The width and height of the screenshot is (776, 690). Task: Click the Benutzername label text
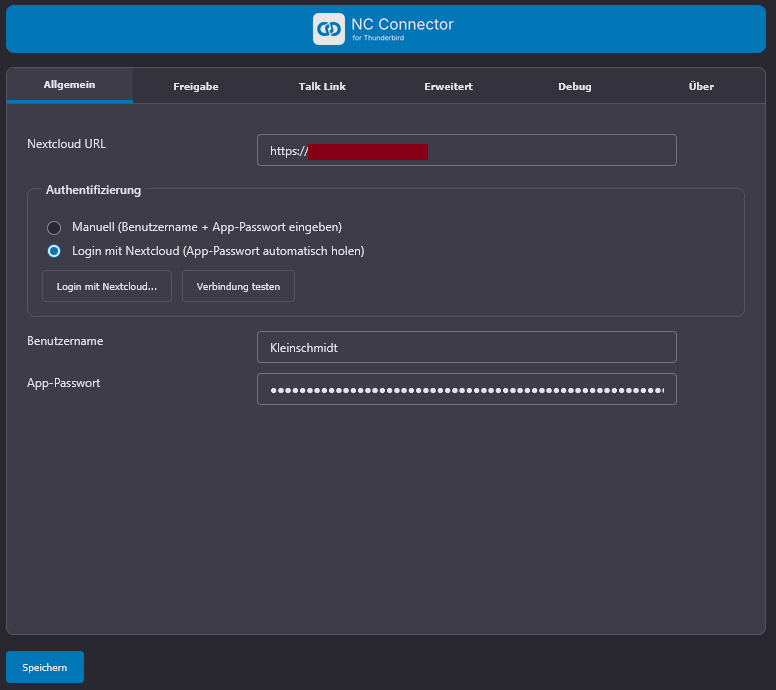(65, 341)
